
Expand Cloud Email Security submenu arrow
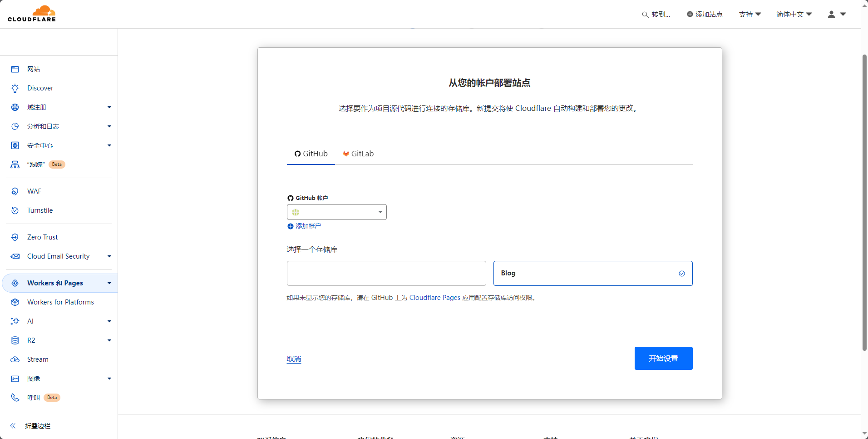point(109,256)
